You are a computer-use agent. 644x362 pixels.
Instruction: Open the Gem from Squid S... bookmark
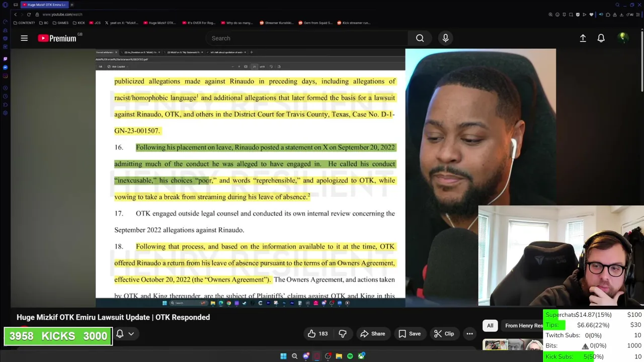(x=315, y=23)
